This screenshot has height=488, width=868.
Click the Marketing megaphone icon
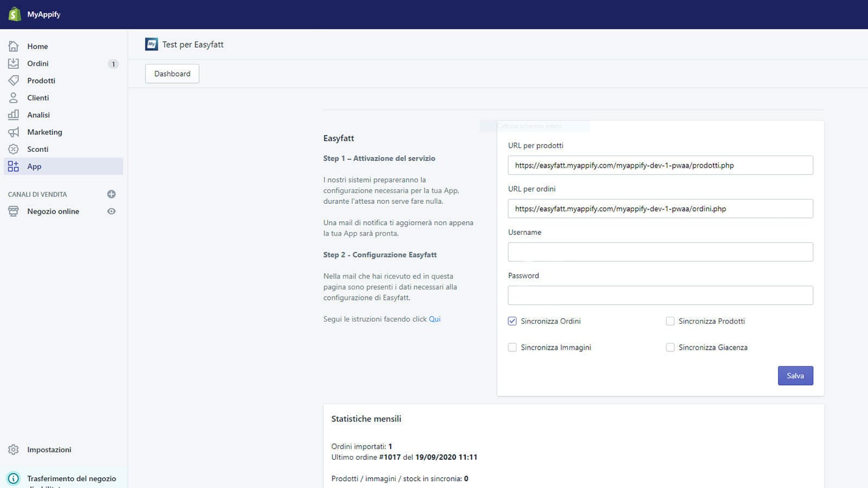coord(13,132)
